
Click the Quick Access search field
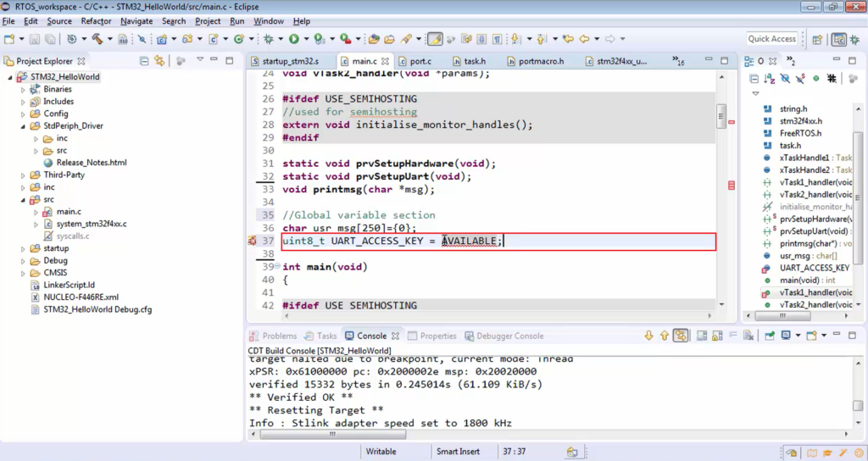[771, 39]
